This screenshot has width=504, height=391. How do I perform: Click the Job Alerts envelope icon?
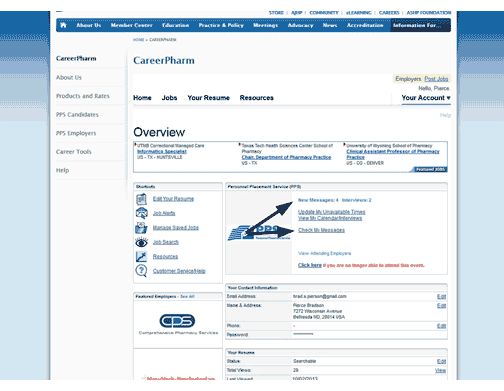coord(141,213)
